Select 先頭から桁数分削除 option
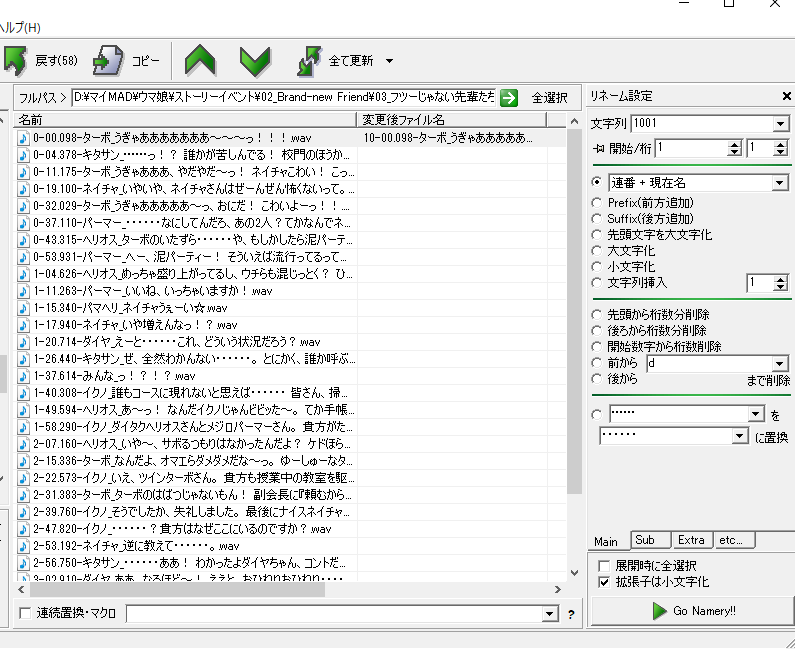 pyautogui.click(x=597, y=314)
